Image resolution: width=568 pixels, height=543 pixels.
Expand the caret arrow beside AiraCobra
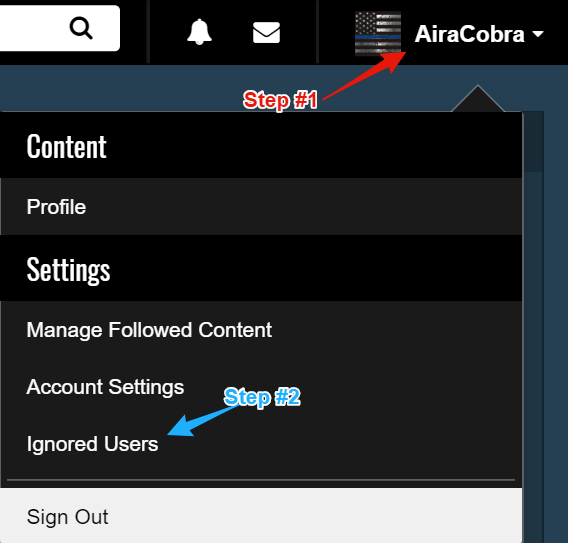538,34
